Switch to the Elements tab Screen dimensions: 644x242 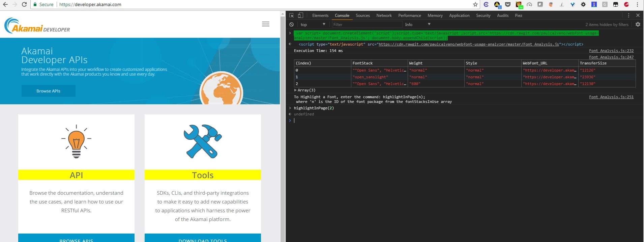320,16
